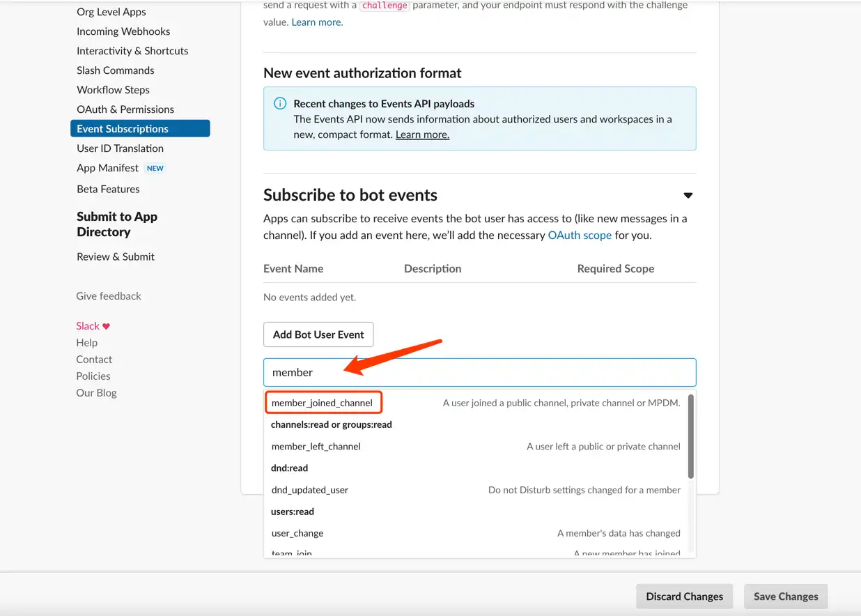The height and width of the screenshot is (616, 861).
Task: Open Incoming Webhooks settings
Action: (123, 31)
